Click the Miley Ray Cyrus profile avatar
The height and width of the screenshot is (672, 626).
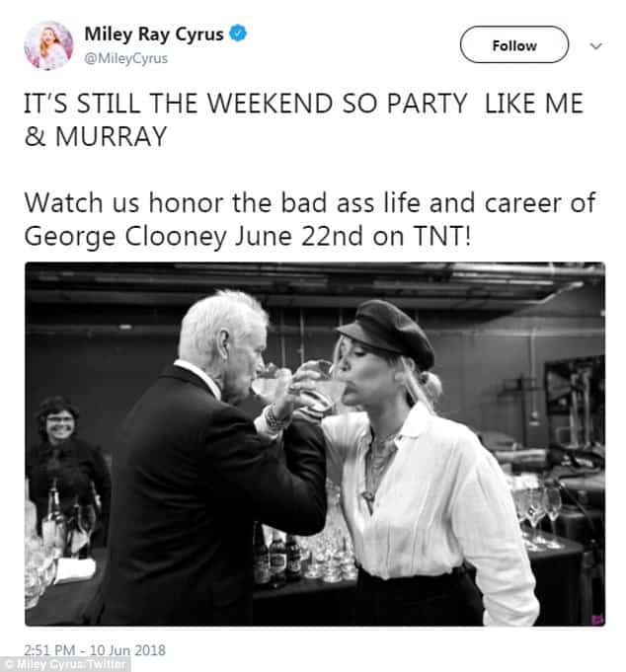pos(47,45)
